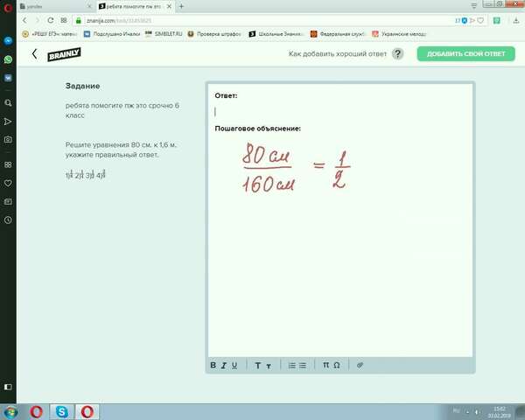This screenshot has height=420, width=525.
Task: Click the ДОБАВИТЬ СВОЙ ОТВЕТ button
Action: tap(465, 54)
